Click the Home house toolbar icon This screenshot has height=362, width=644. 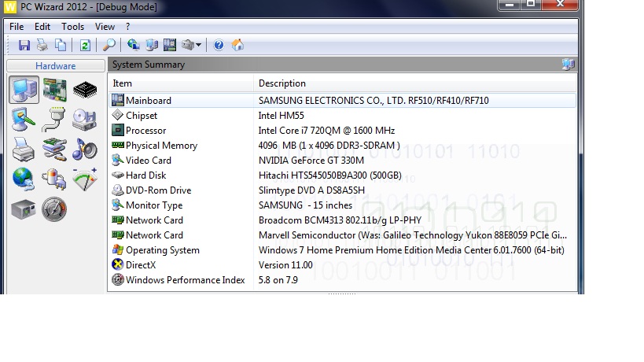tap(237, 45)
